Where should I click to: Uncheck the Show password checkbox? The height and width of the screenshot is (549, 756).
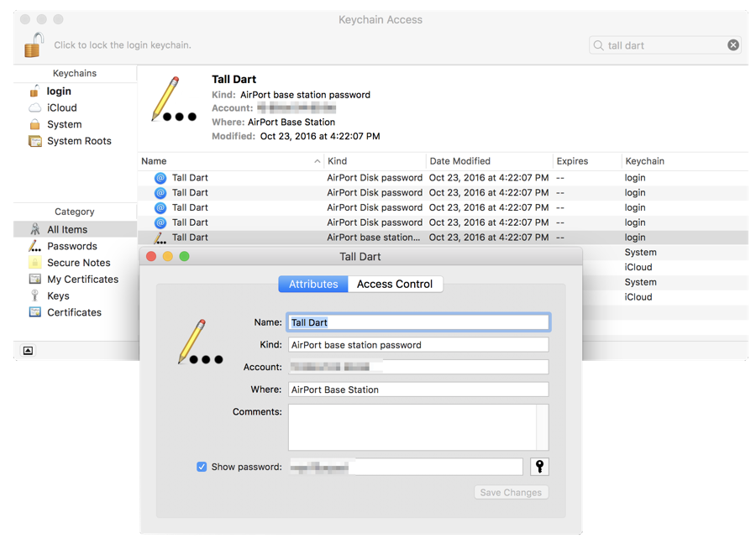pyautogui.click(x=202, y=467)
